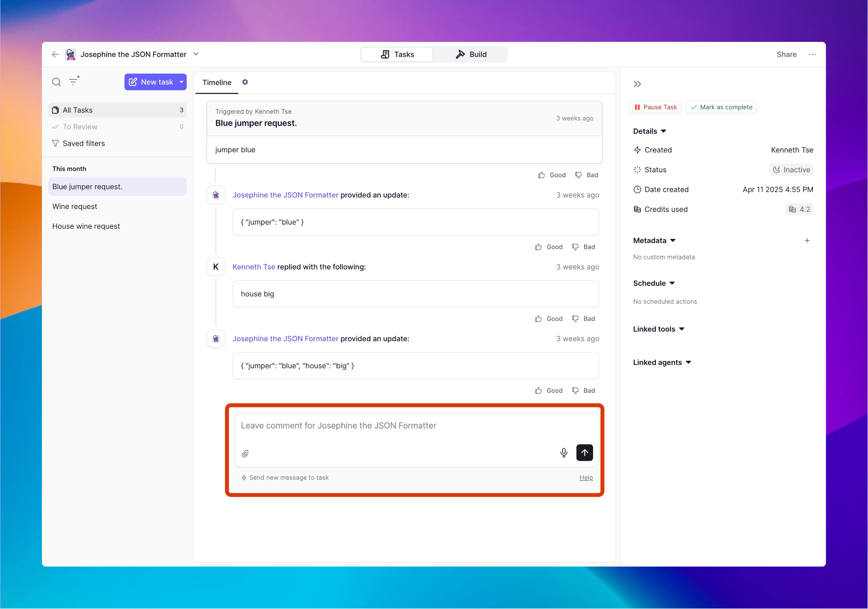Open the Help link below comment box
868x609 pixels.
coord(586,478)
